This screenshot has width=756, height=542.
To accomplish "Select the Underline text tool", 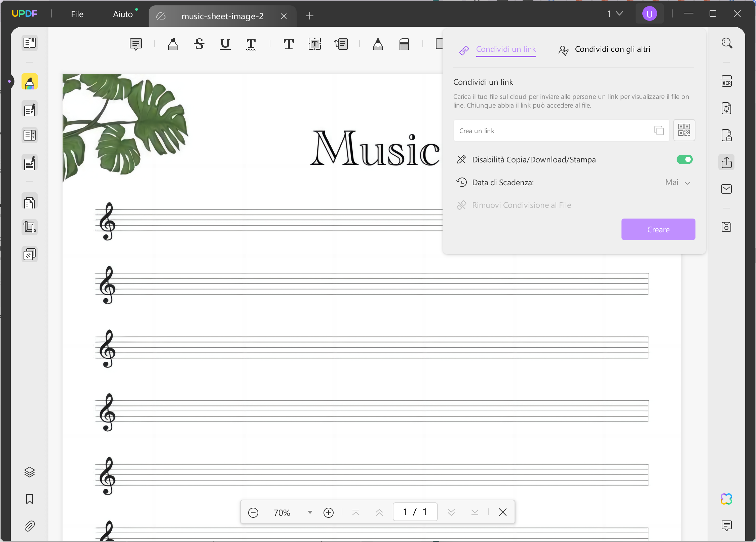I will (x=225, y=44).
